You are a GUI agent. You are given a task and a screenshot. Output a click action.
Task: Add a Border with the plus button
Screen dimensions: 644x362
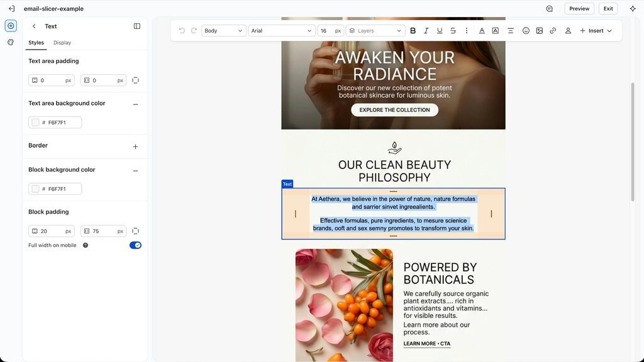point(136,146)
